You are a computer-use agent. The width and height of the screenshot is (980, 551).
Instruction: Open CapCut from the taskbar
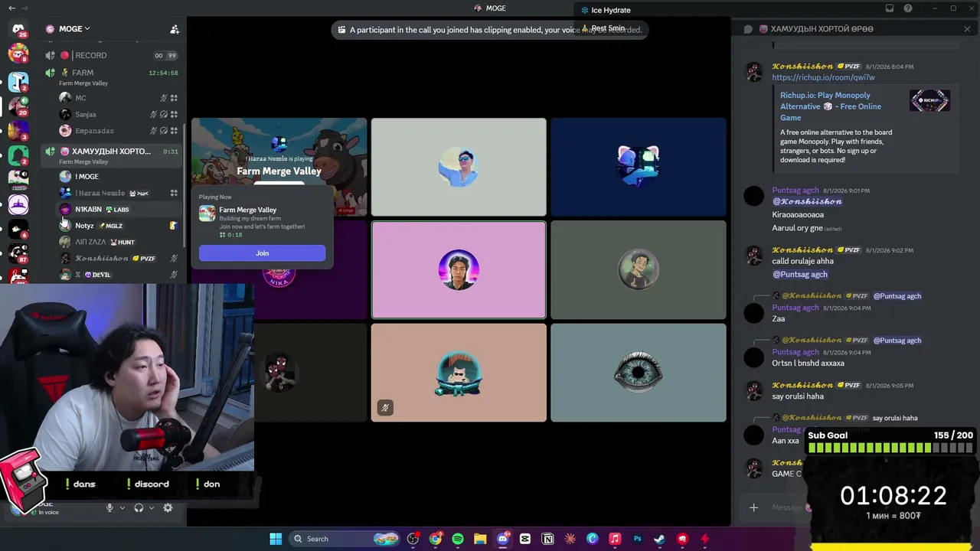[525, 539]
